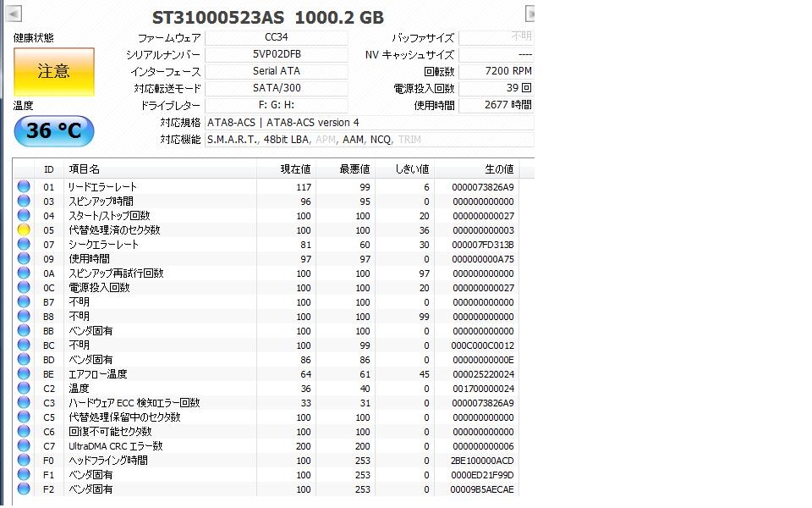Click the blue status icon for ID B7
812x508 pixels.
24,301
